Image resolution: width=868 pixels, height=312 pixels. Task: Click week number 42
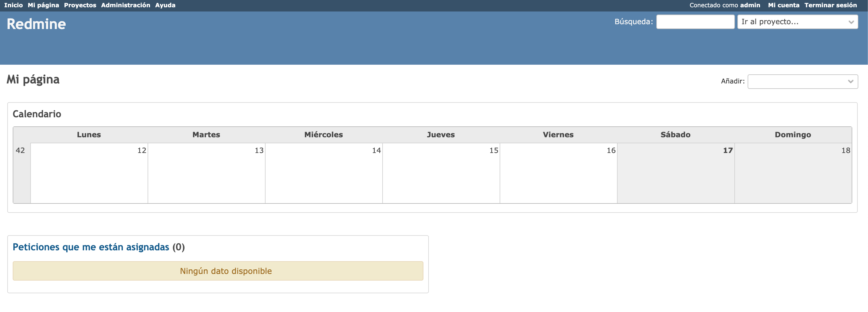point(20,150)
